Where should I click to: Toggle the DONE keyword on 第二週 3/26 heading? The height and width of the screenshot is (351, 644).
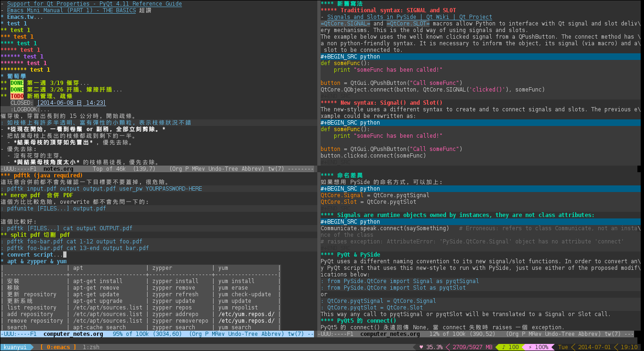[17, 90]
